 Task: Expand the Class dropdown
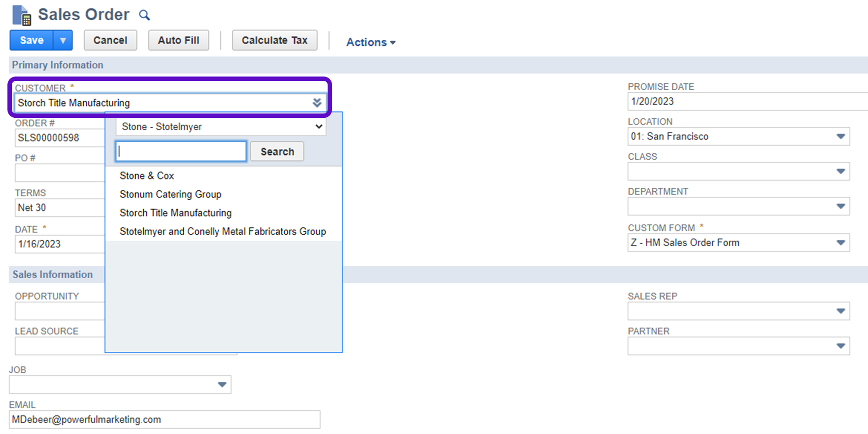point(840,172)
